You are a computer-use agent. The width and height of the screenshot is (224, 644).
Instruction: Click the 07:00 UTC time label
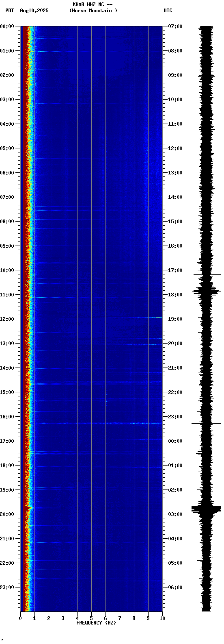pyautogui.click(x=175, y=26)
